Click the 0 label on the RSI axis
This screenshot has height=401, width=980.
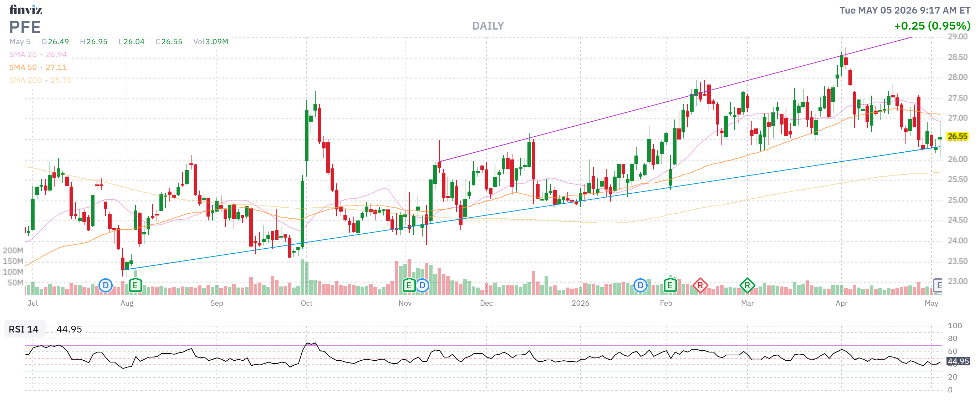(x=950, y=390)
